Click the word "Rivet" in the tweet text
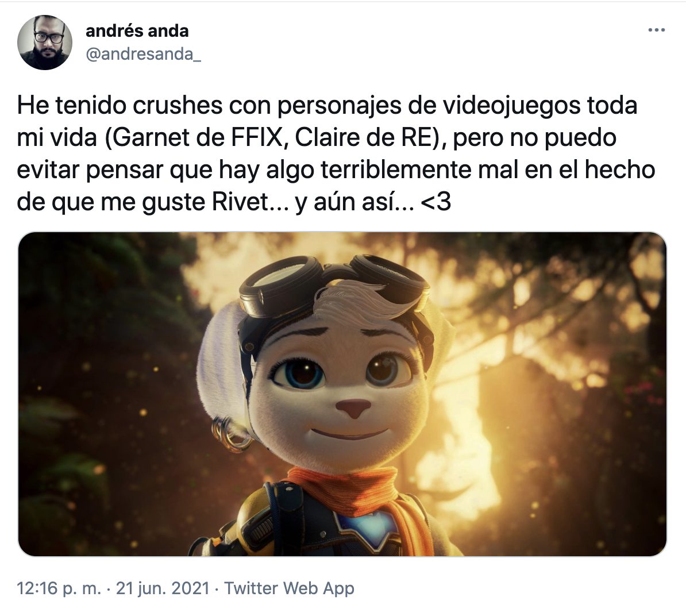Image resolution: width=686 pixels, height=616 pixels. (x=240, y=202)
